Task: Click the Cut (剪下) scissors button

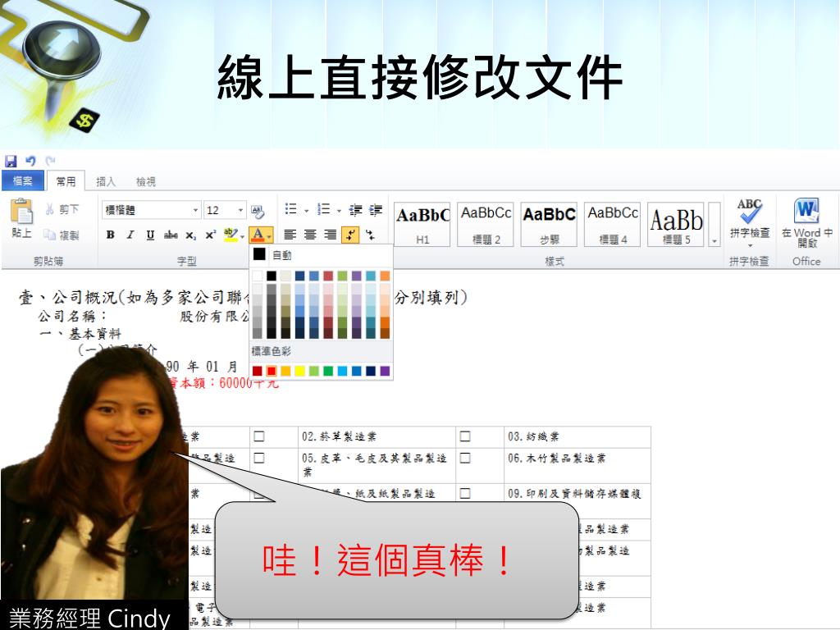Action: 62,209
